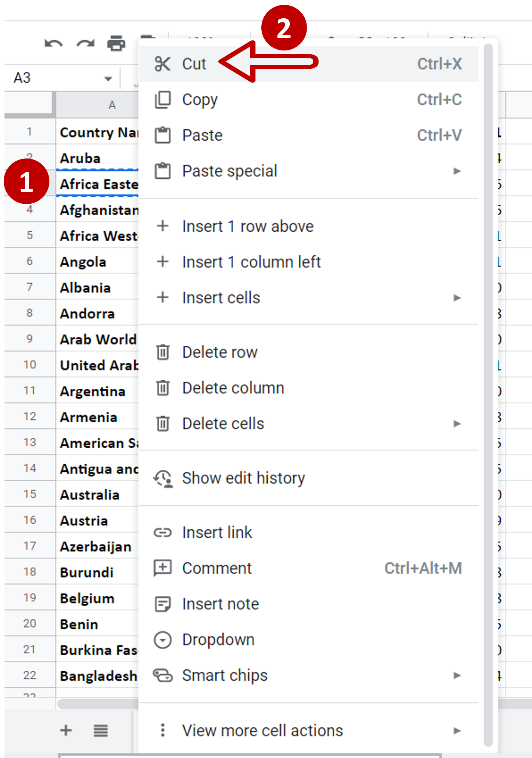
Task: Click the plus icon beside Insert cells
Action: [x=163, y=298]
